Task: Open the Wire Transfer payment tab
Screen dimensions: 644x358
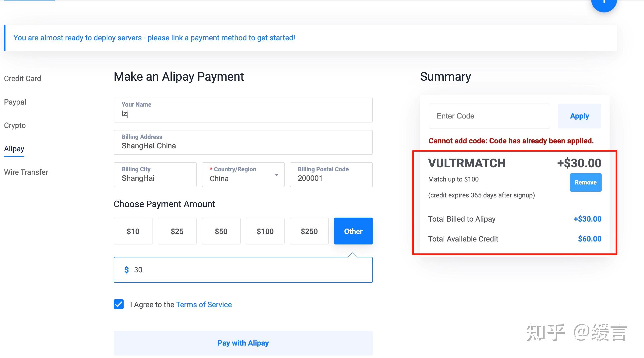Action: pyautogui.click(x=26, y=172)
